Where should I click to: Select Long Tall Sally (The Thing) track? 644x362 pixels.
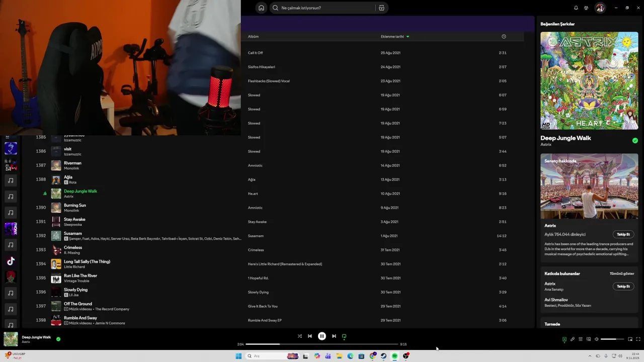(87, 261)
